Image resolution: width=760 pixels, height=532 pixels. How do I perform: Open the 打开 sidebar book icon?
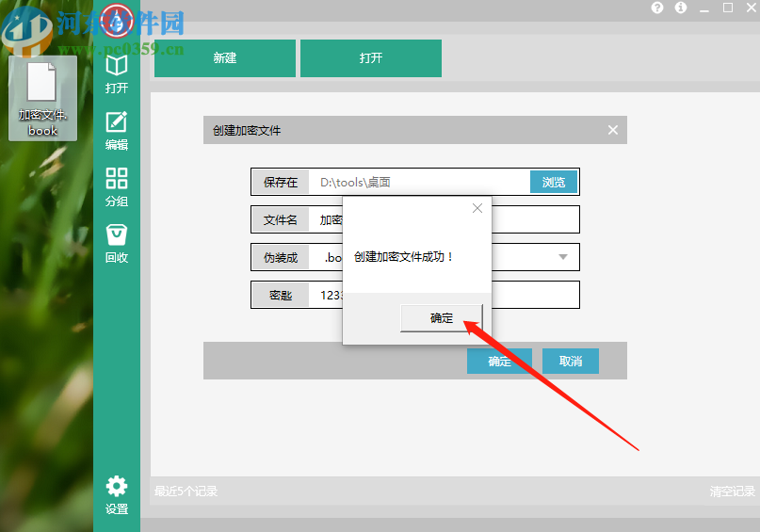117,74
